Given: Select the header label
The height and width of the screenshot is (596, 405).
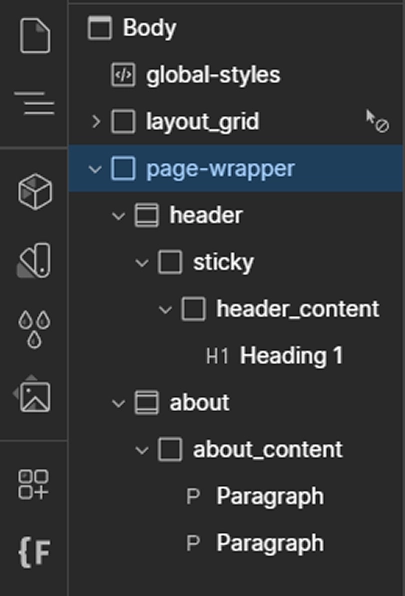Looking at the screenshot, I should [206, 215].
